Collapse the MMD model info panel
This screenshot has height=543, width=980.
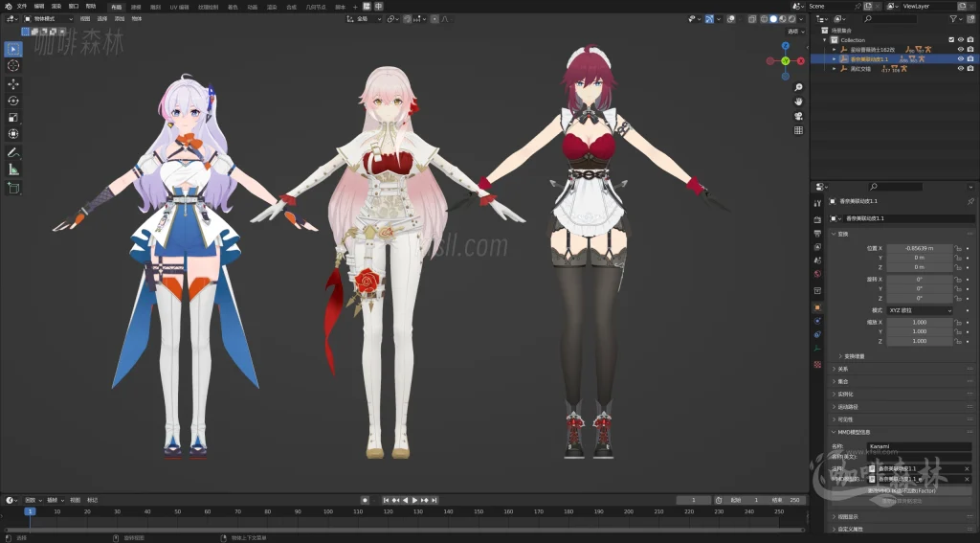pos(835,432)
